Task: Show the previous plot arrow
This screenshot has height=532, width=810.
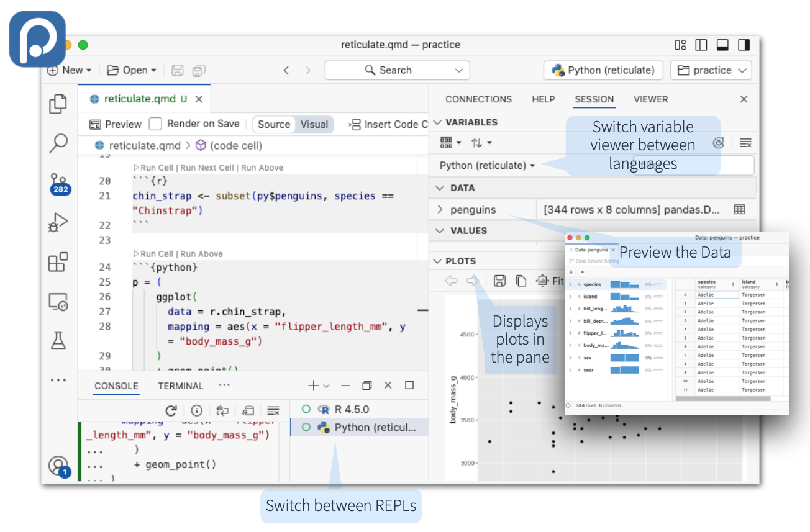Action: tap(452, 281)
